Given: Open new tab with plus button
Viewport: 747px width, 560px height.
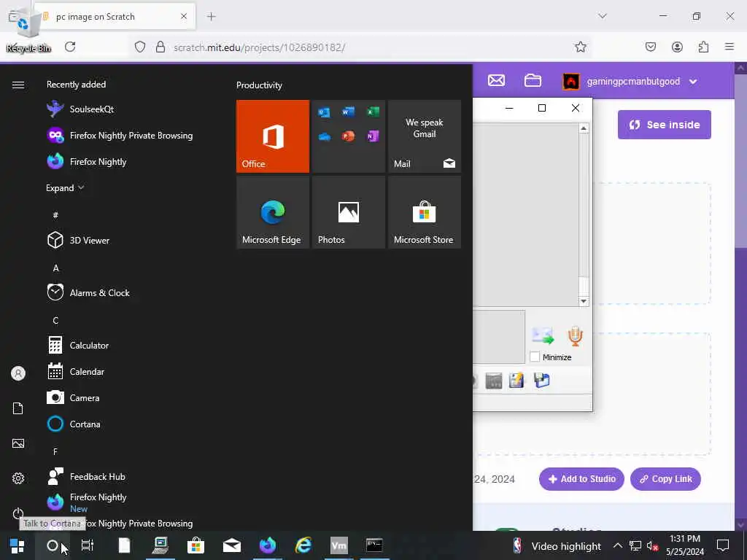Looking at the screenshot, I should [x=212, y=17].
